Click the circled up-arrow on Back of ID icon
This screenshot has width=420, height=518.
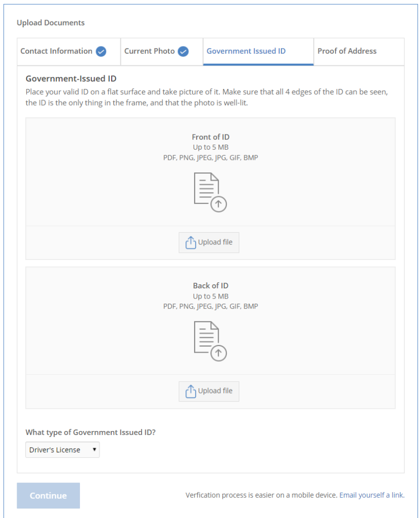218,353
